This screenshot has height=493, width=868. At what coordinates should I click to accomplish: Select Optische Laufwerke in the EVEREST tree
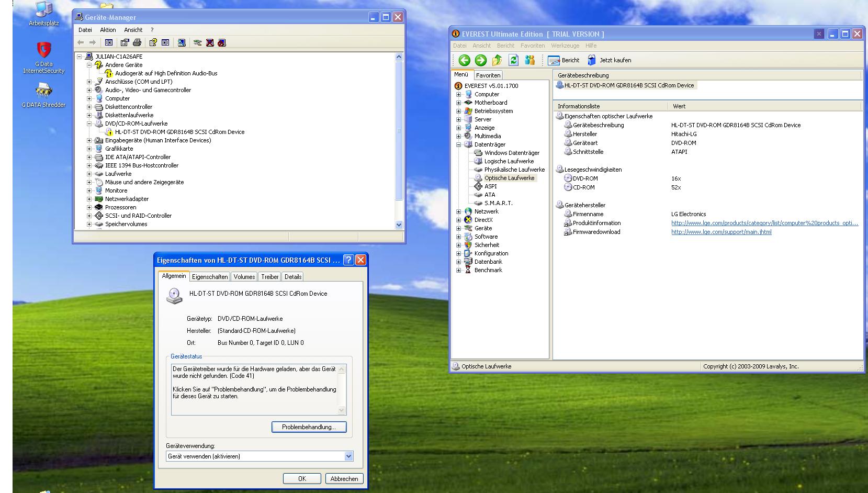[x=509, y=178]
